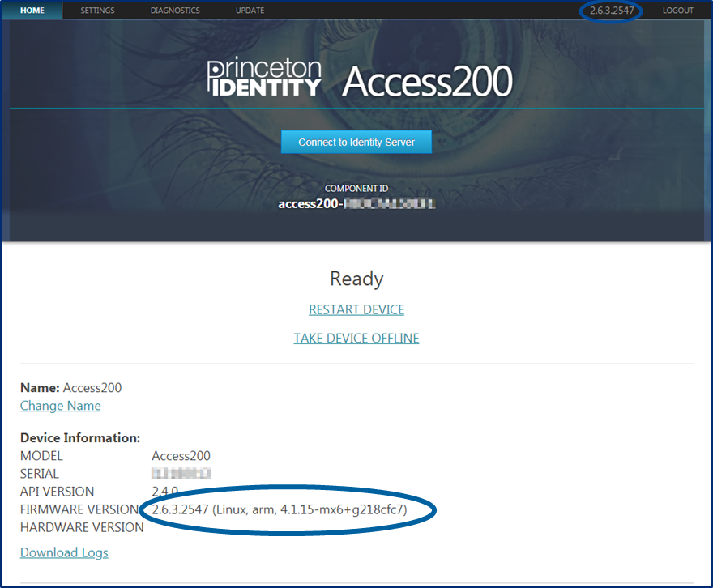
Task: Open the HOME tab
Action: [x=32, y=11]
